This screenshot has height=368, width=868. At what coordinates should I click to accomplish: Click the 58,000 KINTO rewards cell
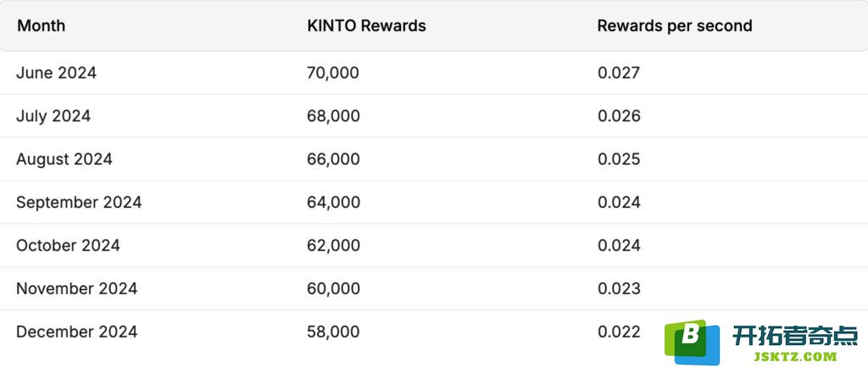coord(333,332)
